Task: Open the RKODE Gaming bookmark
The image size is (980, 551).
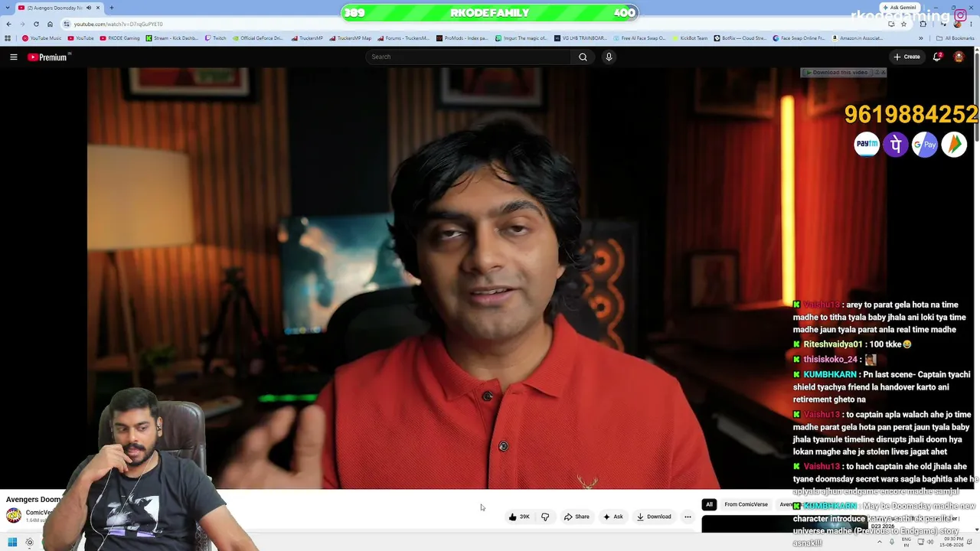Action: pos(120,38)
